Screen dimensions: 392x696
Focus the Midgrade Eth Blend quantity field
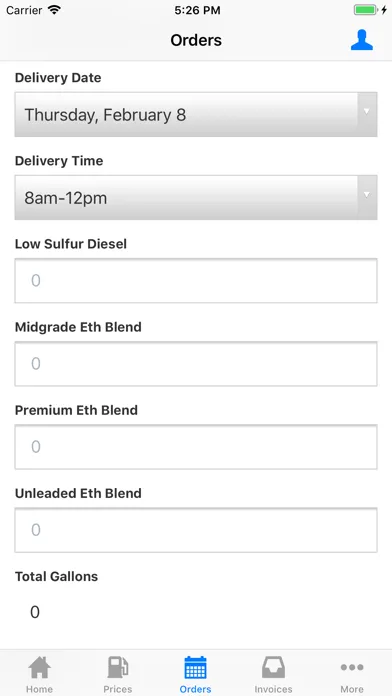pyautogui.click(x=196, y=364)
